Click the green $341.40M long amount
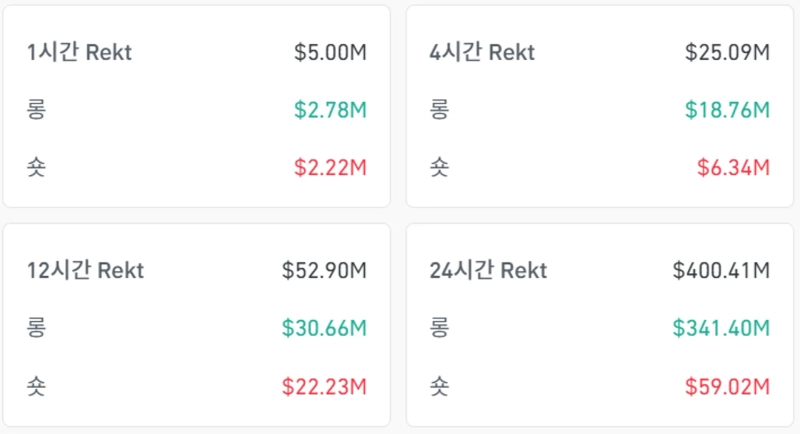 click(721, 327)
